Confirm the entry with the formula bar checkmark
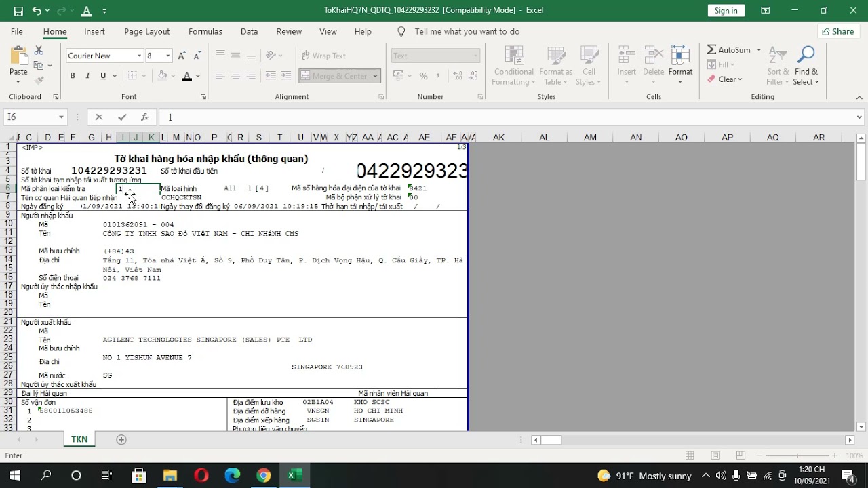868x488 pixels. 122,117
